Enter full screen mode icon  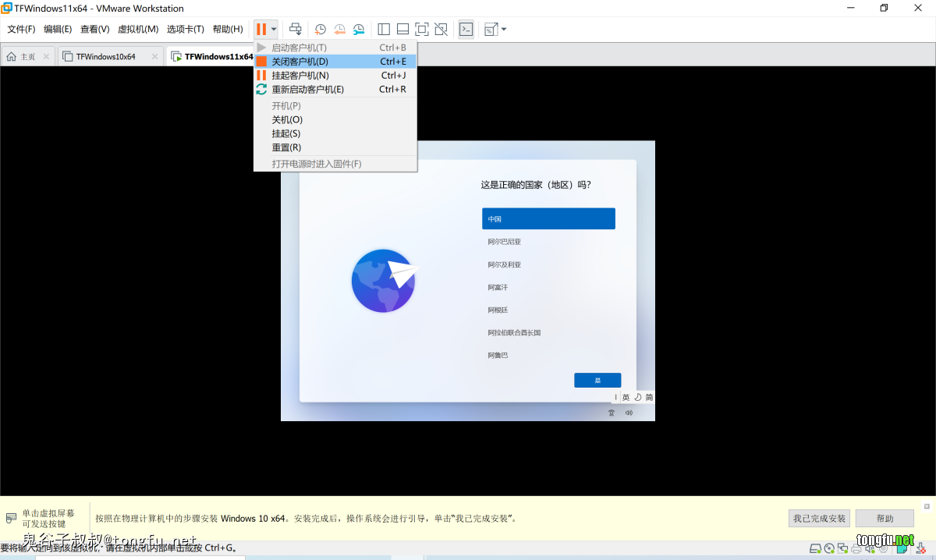422,30
